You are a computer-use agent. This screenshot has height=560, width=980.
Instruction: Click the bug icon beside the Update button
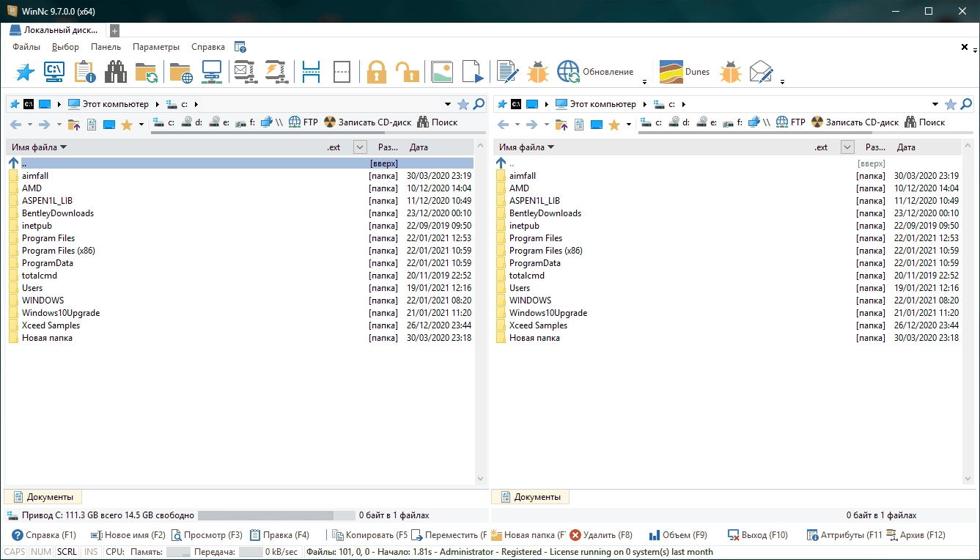538,72
